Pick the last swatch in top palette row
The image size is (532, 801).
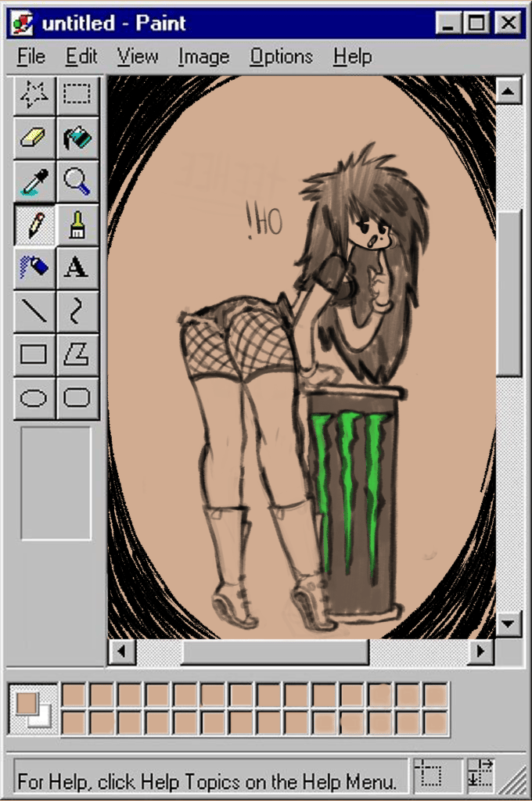pos(436,695)
